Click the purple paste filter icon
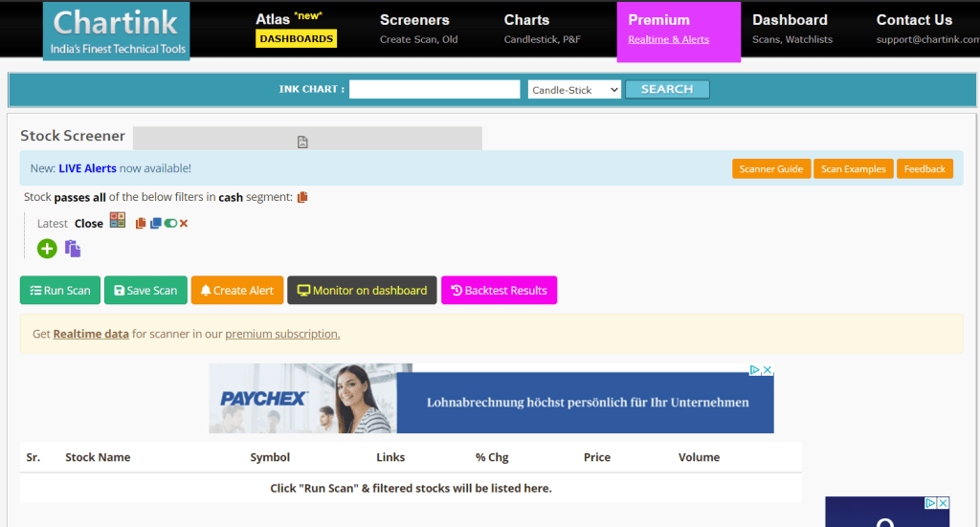 pyautogui.click(x=73, y=249)
